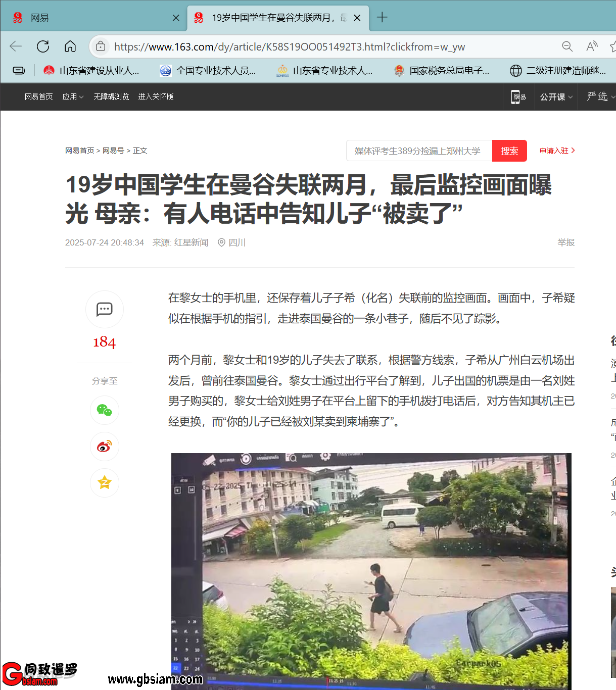Open the surveillance footage image
The width and height of the screenshot is (616, 690).
pos(371,571)
